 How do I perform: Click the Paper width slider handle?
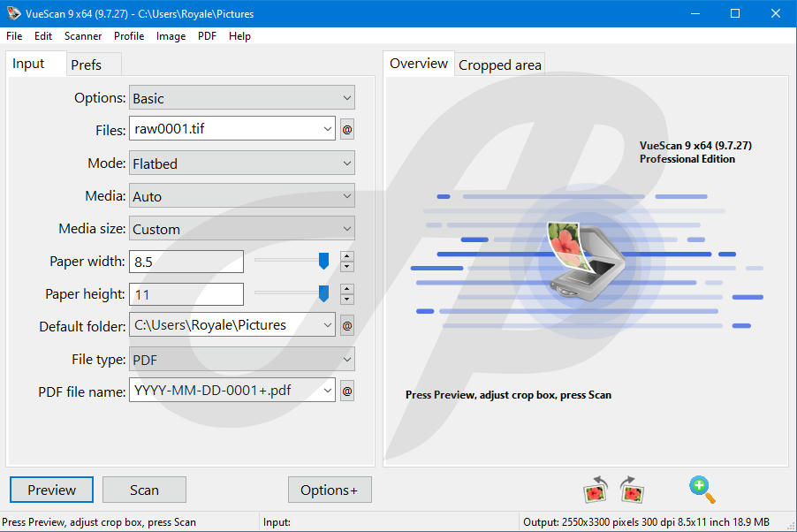[x=323, y=261]
